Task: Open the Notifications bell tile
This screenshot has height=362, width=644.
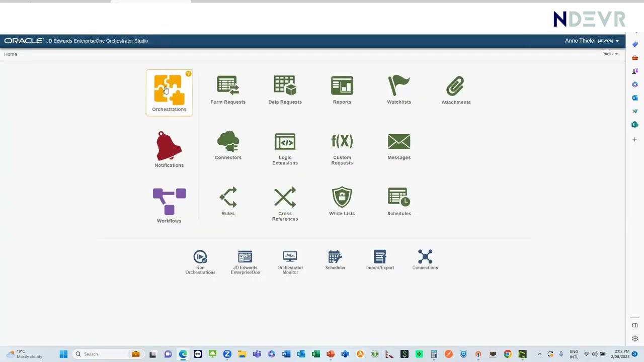Action: pyautogui.click(x=169, y=149)
